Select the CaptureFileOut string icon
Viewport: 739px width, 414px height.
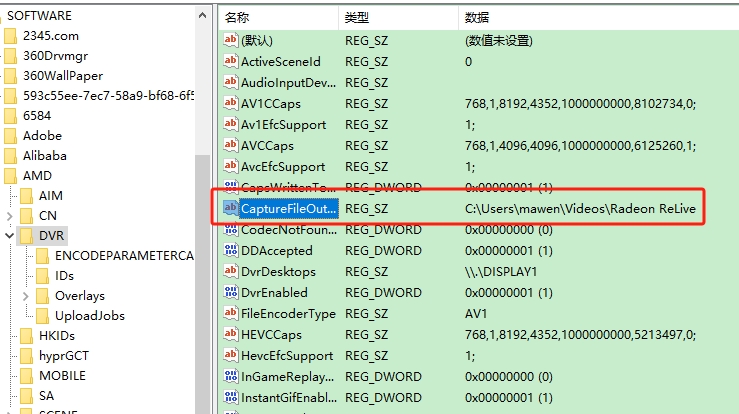230,208
